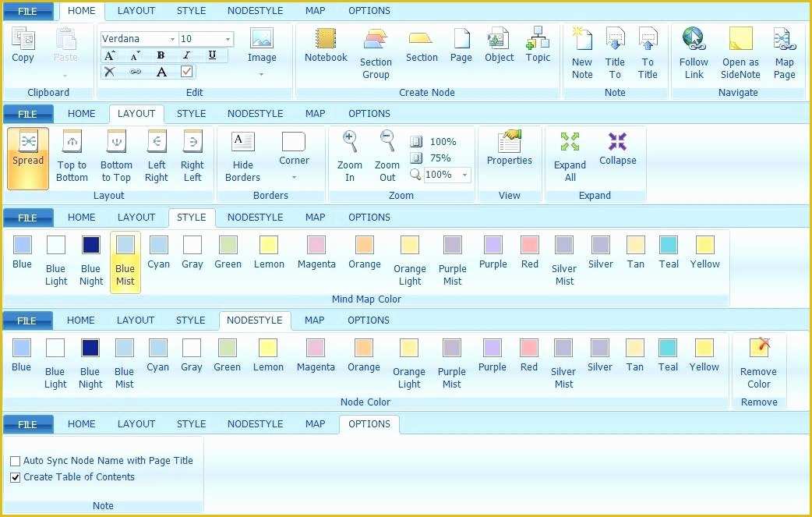Expand the arrow below Image
The height and width of the screenshot is (517, 812).
(262, 75)
